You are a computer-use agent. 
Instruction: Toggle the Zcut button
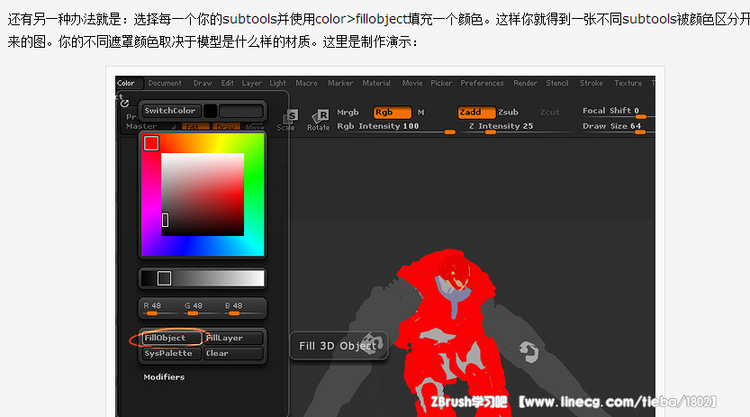(550, 112)
